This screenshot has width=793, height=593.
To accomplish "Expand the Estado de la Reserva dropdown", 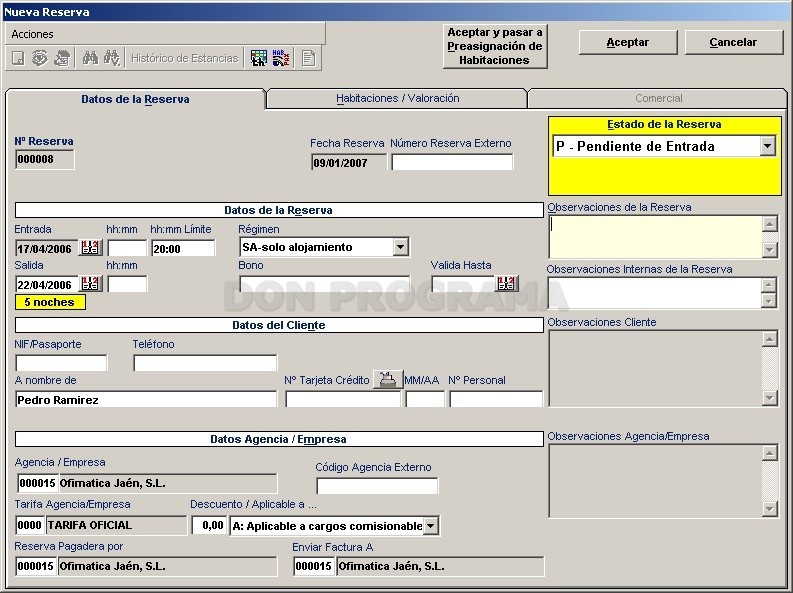I will [767, 147].
